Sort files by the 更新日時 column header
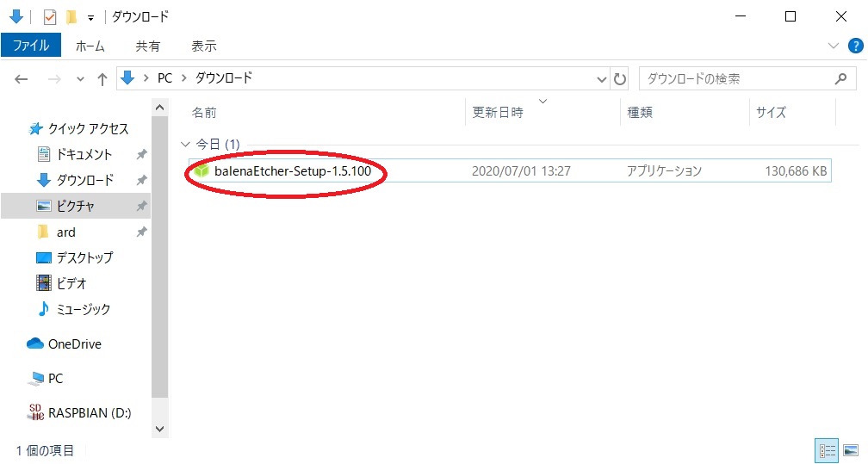The width and height of the screenshot is (868, 464). (498, 113)
